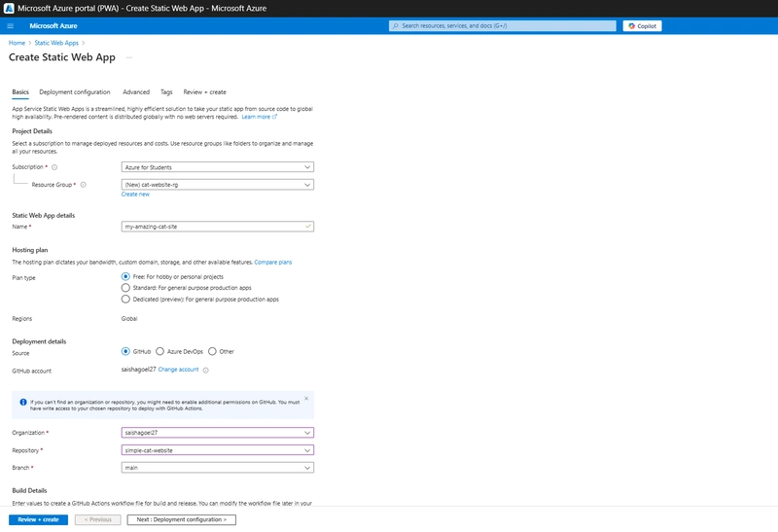Image resolution: width=778 pixels, height=532 pixels.
Task: Open the Subscription dropdown
Action: [x=217, y=167]
